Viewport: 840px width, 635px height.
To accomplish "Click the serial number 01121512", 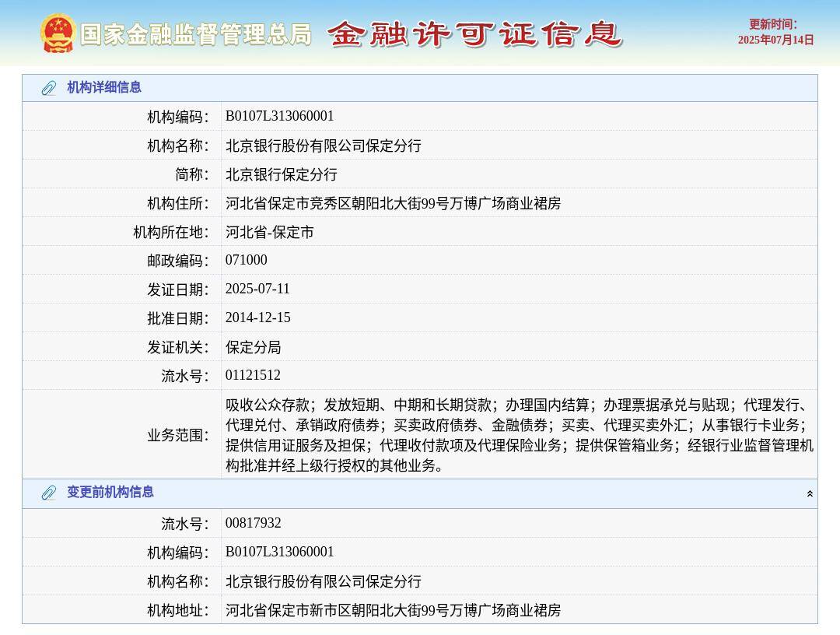I will pos(253,375).
